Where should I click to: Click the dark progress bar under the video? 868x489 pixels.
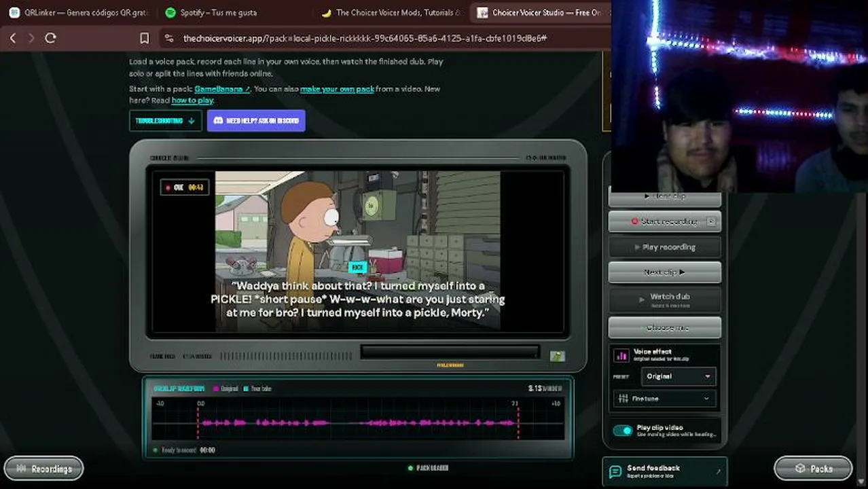(x=450, y=352)
